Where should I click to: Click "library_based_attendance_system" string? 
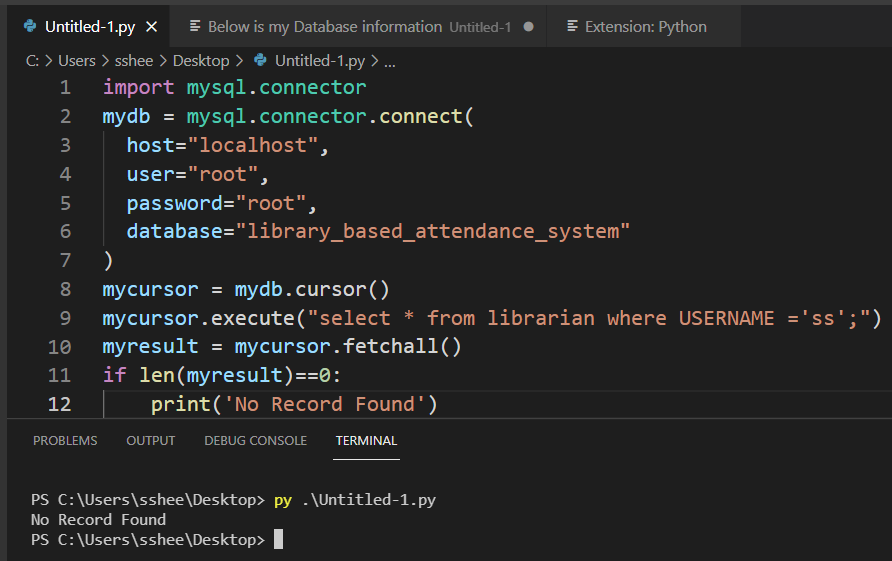coord(432,232)
